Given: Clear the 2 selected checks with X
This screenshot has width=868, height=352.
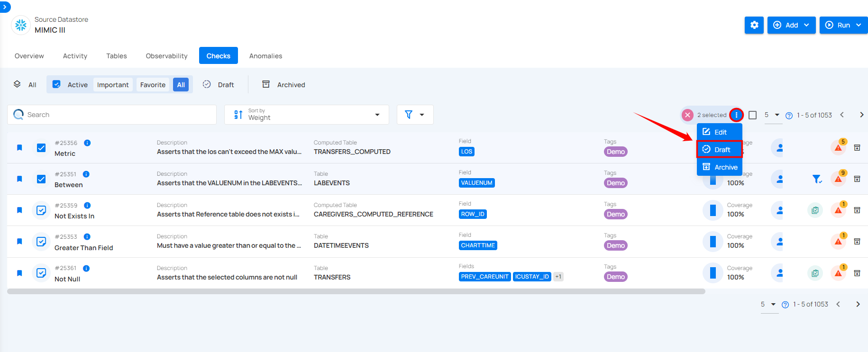Looking at the screenshot, I should (x=687, y=115).
